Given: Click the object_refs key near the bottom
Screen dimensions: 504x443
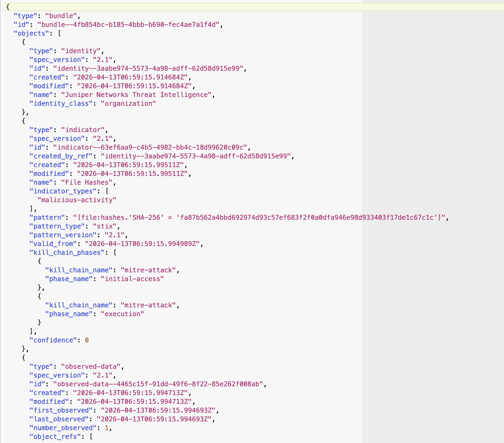Looking at the screenshot, I should click(x=54, y=436).
